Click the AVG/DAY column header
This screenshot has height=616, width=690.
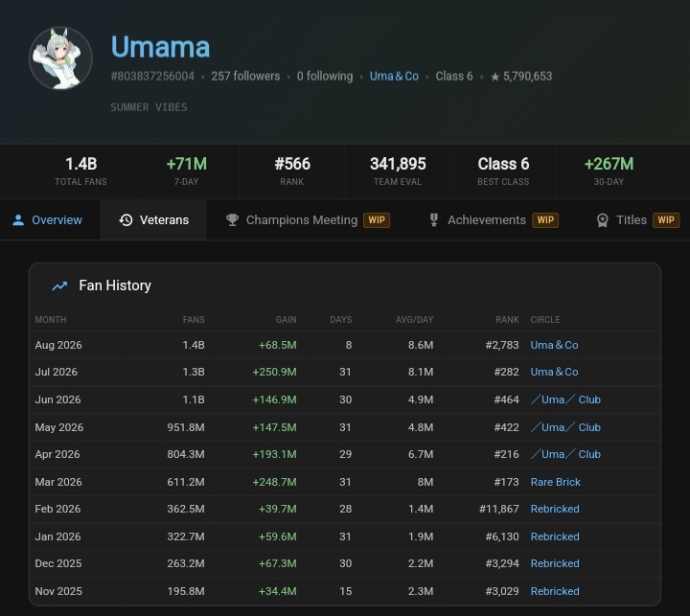[415, 320]
